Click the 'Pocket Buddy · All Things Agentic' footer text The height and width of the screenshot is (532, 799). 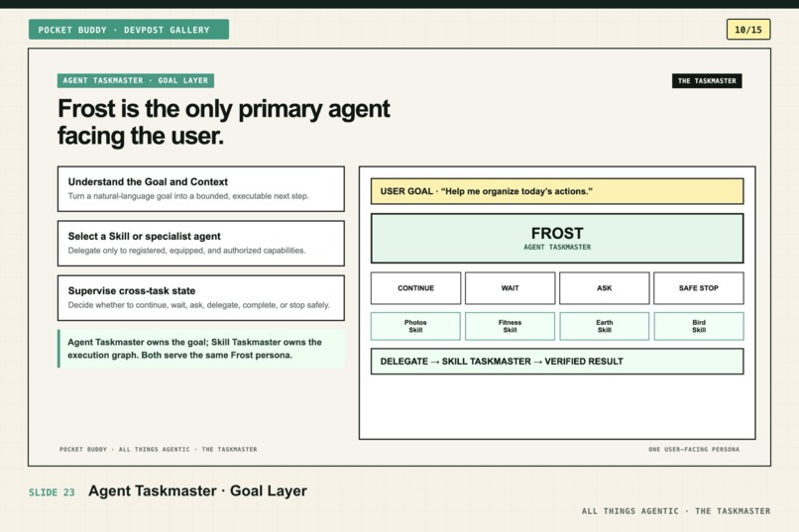pyautogui.click(x=159, y=450)
